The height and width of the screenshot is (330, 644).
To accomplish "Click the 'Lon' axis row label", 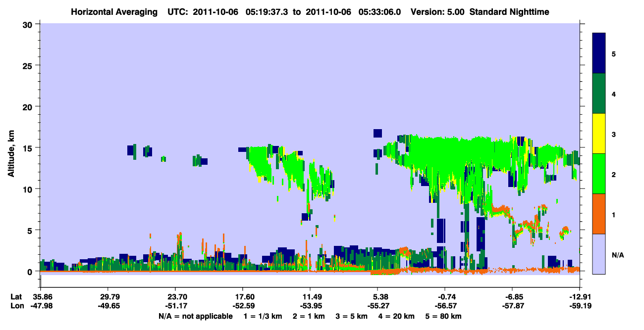I will tap(17, 306).
